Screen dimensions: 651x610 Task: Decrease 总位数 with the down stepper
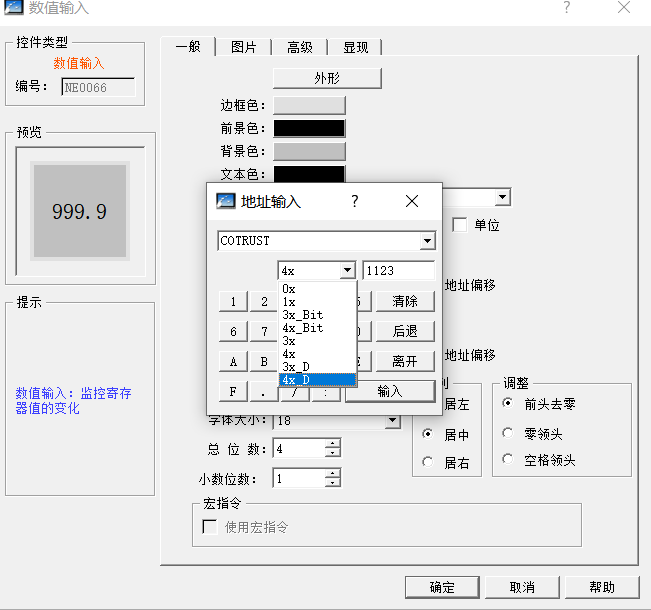[x=333, y=453]
